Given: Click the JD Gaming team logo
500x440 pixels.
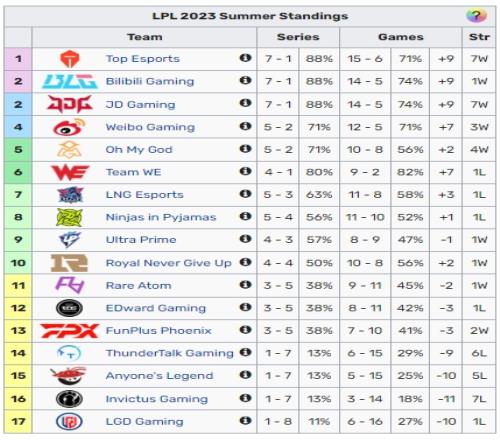Looking at the screenshot, I should (69, 104).
